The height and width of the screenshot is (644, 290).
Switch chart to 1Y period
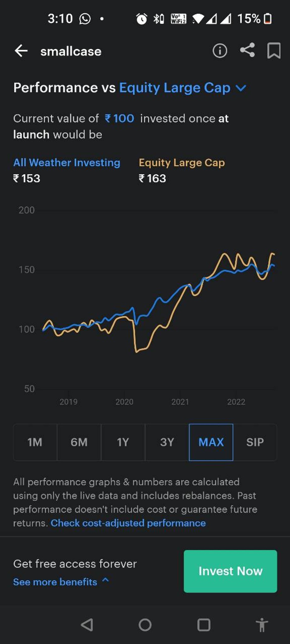123,442
